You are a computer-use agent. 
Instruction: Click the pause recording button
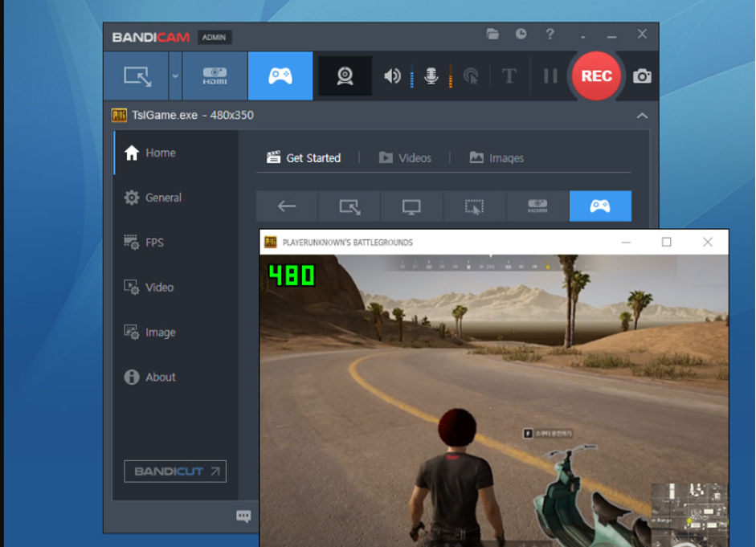click(x=550, y=76)
